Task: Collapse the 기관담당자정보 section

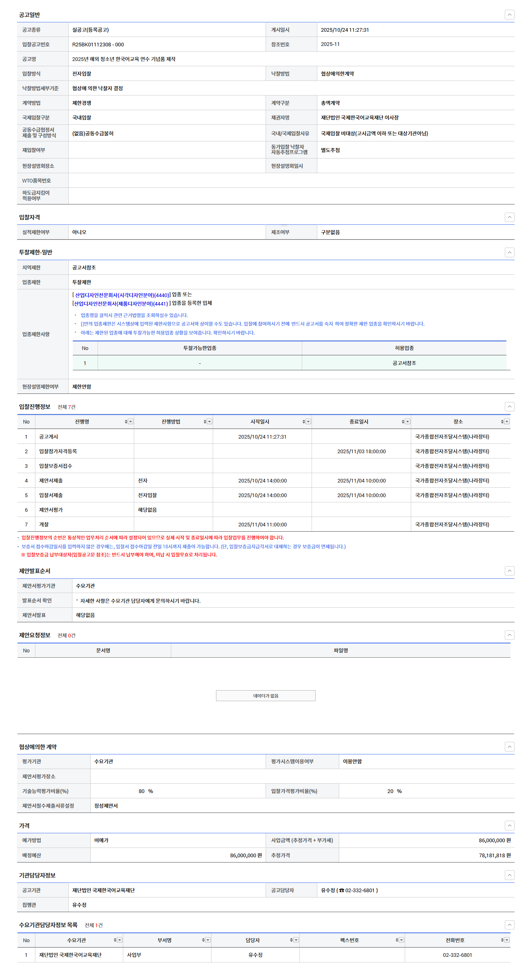Action: pyautogui.click(x=509, y=875)
